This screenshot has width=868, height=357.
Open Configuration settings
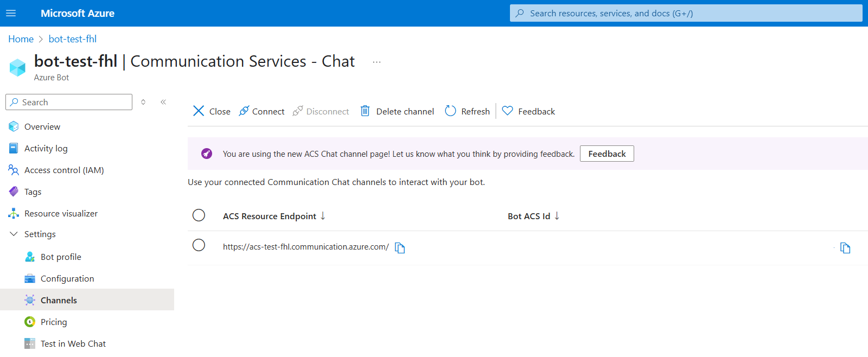[67, 278]
